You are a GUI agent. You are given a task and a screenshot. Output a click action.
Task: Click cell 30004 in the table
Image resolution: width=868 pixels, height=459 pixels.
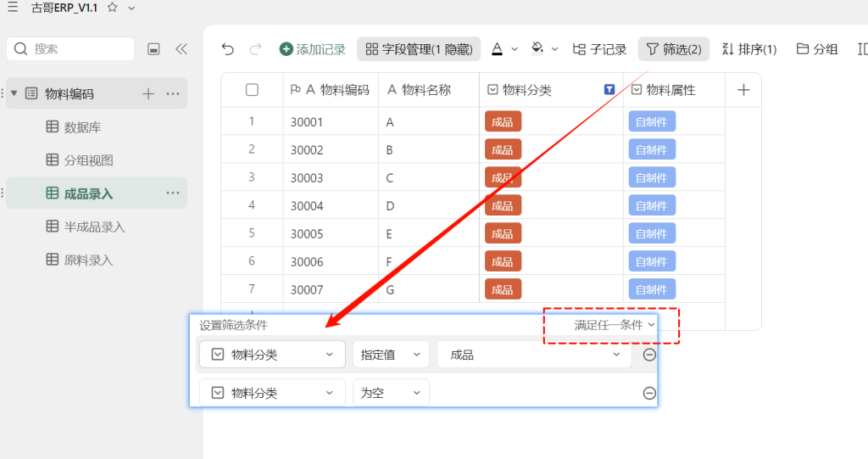tap(331, 205)
